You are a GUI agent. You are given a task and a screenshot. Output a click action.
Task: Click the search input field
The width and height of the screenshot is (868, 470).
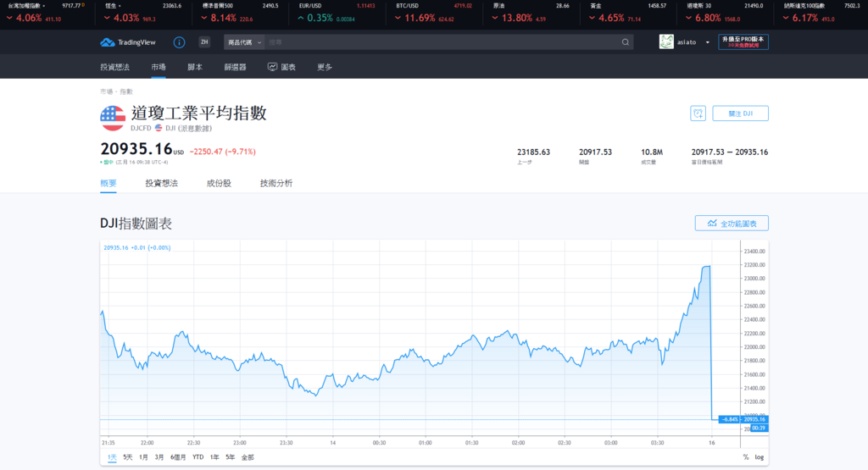(x=442, y=42)
